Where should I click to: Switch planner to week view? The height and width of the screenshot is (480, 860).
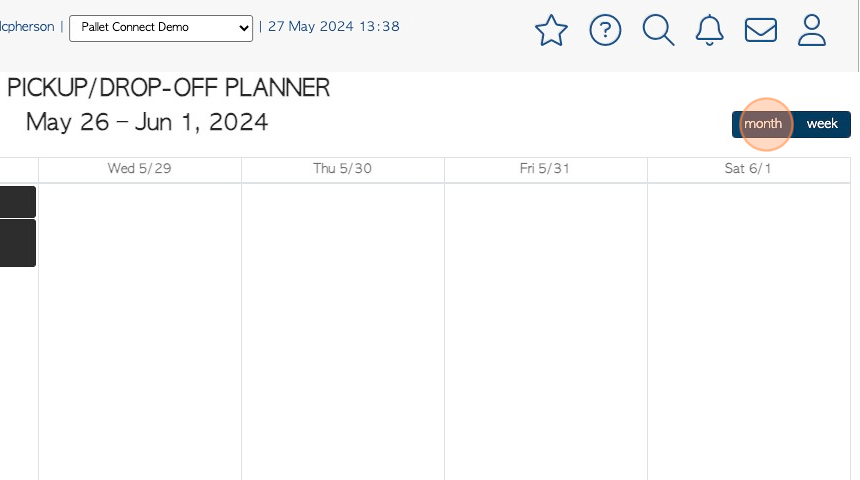822,124
